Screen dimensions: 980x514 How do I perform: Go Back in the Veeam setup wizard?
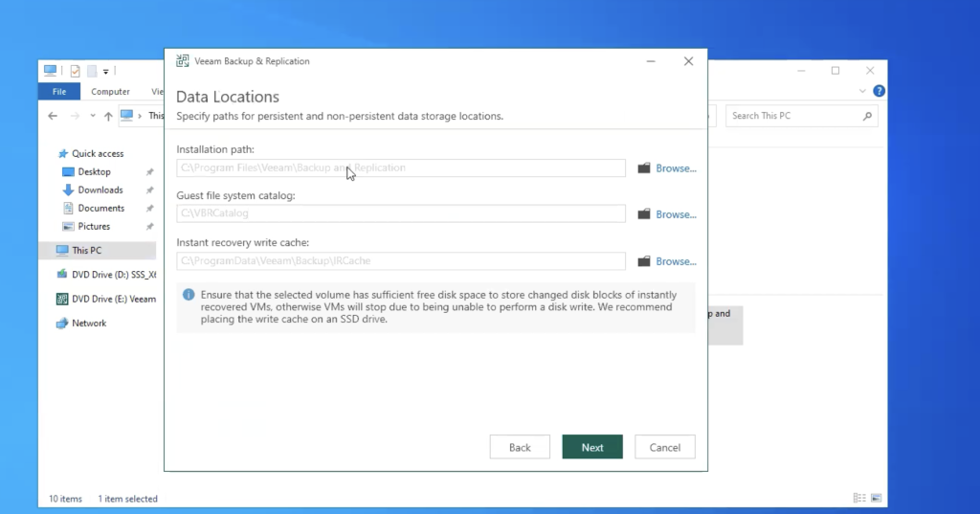click(x=520, y=447)
